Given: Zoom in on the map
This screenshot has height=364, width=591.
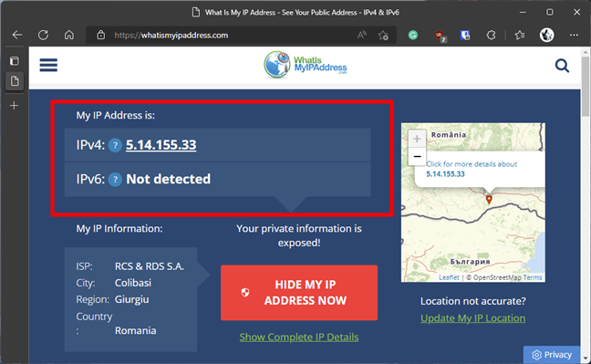Looking at the screenshot, I should pos(417,139).
